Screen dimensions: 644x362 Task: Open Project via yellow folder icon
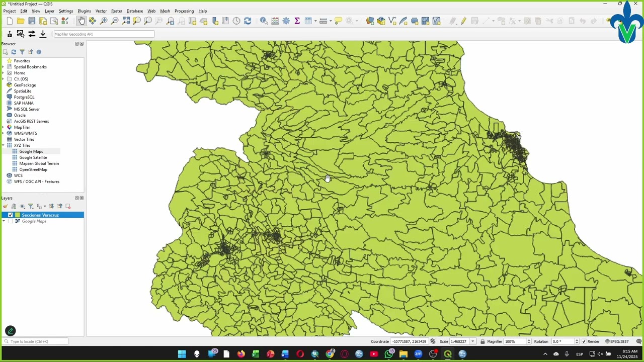(x=21, y=21)
